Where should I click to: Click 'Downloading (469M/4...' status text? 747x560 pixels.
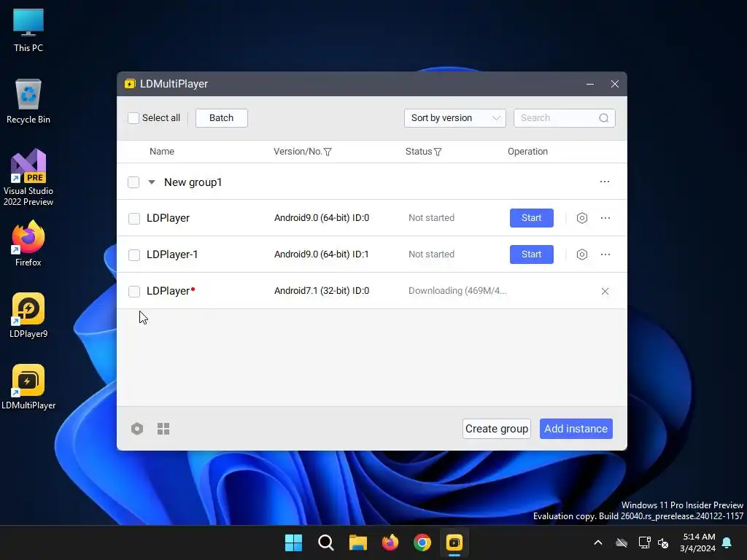tap(457, 290)
